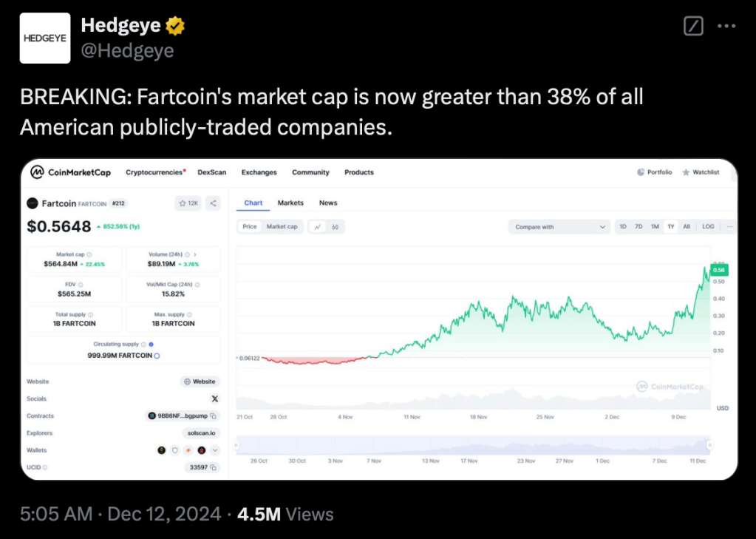The image size is (756, 539).
Task: Open the more options icon on the tweet
Action: [727, 26]
